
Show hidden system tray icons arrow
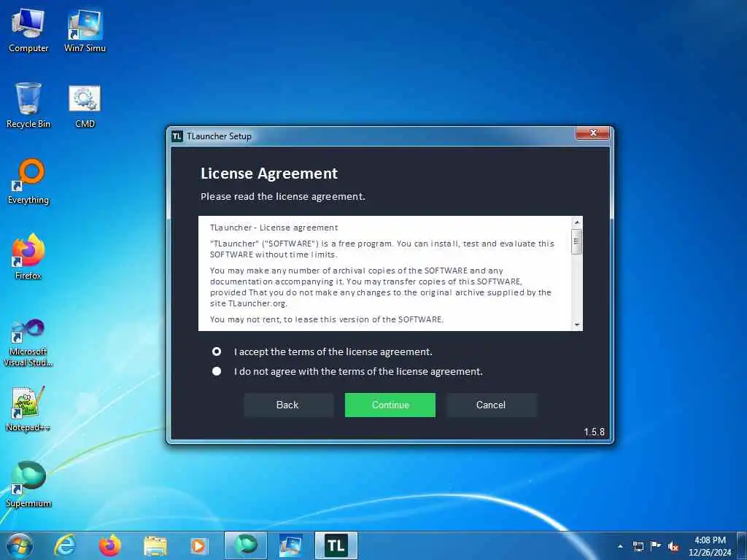coord(620,546)
